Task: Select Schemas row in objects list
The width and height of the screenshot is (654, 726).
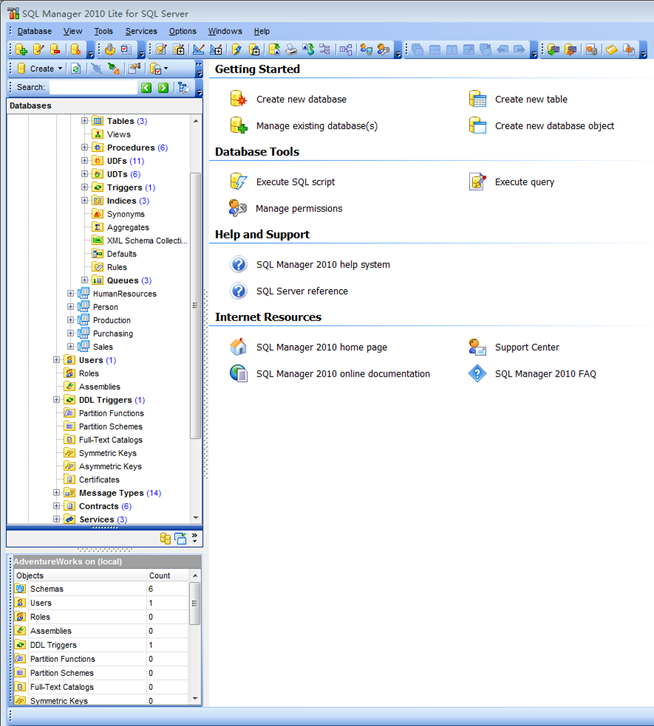Action: (x=101, y=589)
